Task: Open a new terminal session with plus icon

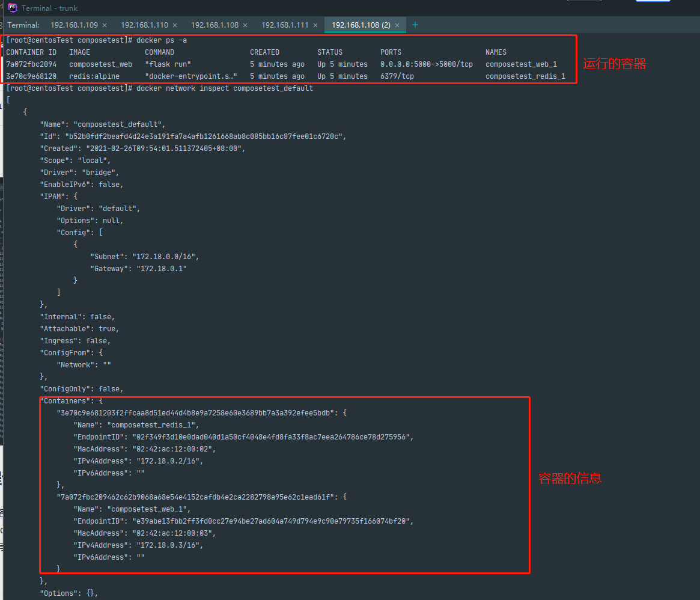Action: pyautogui.click(x=415, y=25)
